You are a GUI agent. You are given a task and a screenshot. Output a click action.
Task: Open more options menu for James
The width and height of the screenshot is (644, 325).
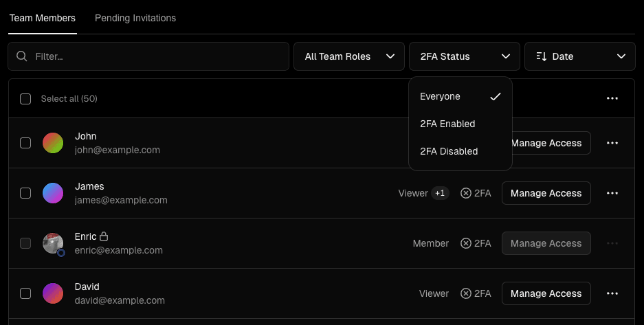pyautogui.click(x=612, y=193)
